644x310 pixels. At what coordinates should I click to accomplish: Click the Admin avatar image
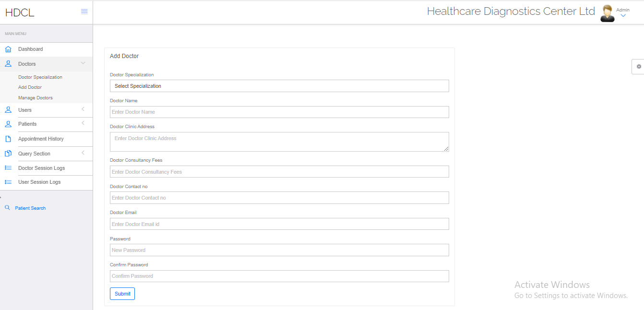tap(607, 12)
